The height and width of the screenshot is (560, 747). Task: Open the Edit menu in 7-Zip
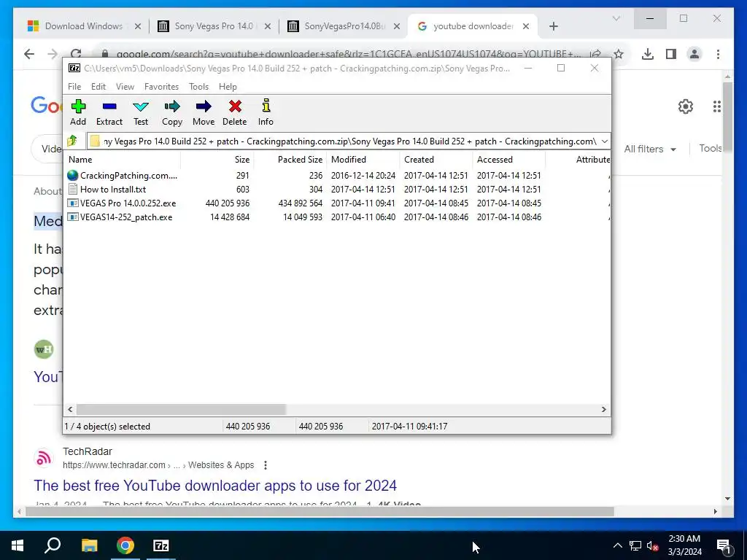[98, 87]
